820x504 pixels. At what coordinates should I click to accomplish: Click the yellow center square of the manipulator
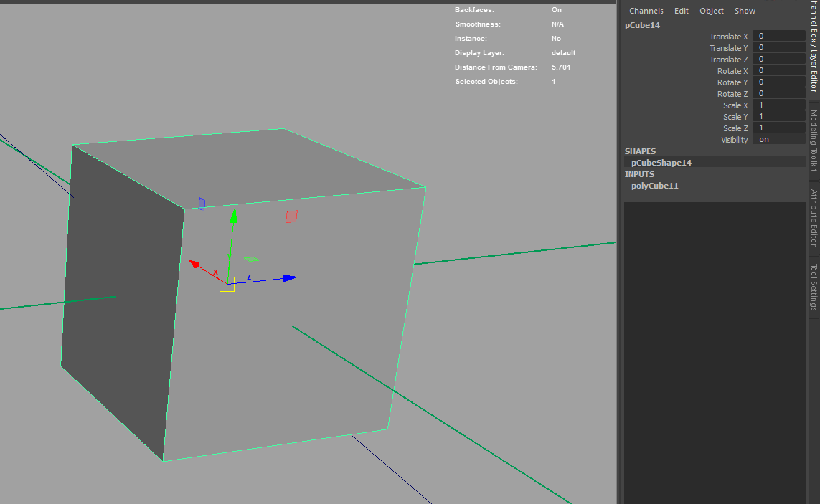point(227,284)
